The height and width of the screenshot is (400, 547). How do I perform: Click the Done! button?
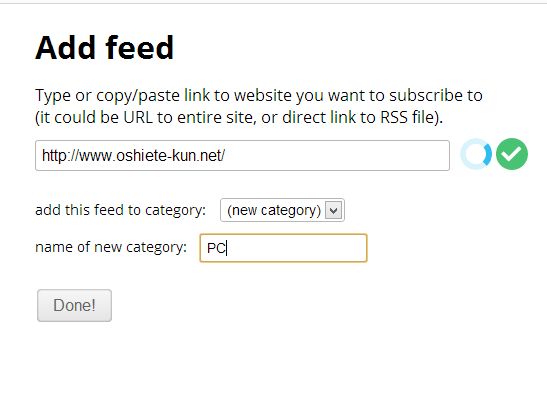(x=74, y=305)
